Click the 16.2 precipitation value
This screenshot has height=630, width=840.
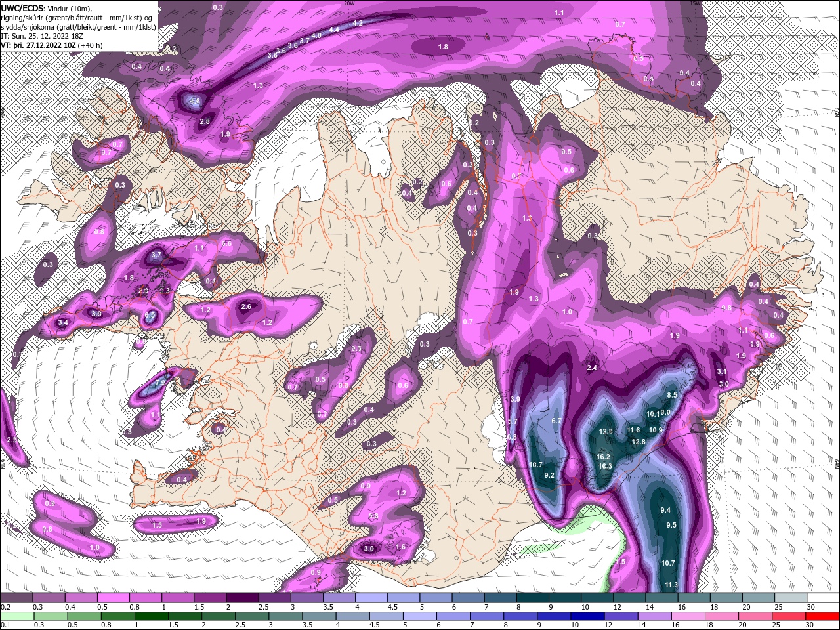click(x=603, y=457)
